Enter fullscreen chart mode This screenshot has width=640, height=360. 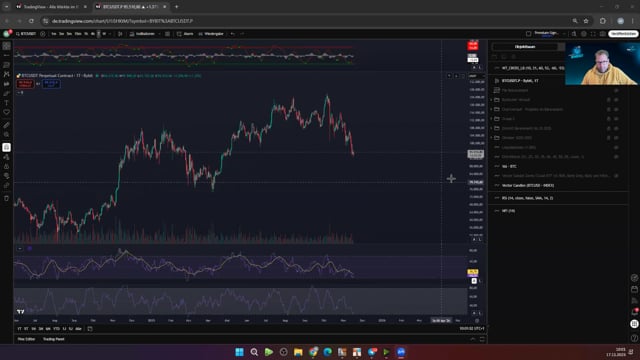[x=593, y=34]
